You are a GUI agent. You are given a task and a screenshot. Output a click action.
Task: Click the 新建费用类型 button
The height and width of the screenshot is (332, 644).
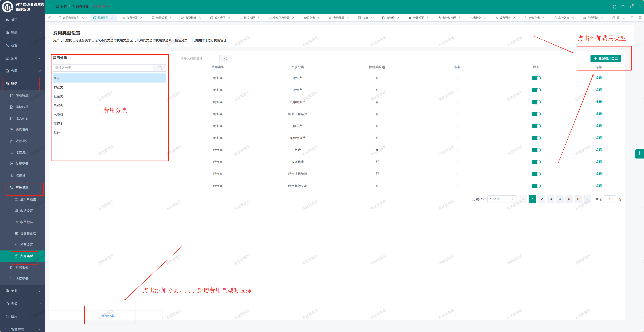605,59
